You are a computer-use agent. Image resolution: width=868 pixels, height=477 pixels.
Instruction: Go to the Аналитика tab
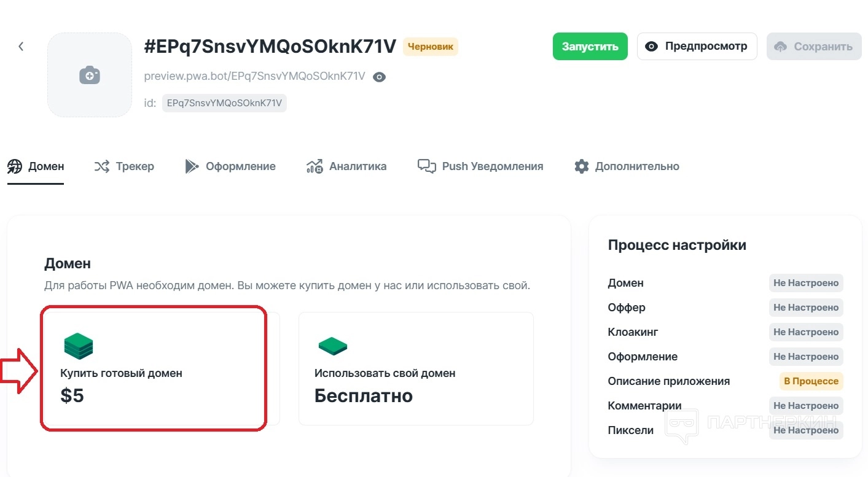(x=346, y=166)
